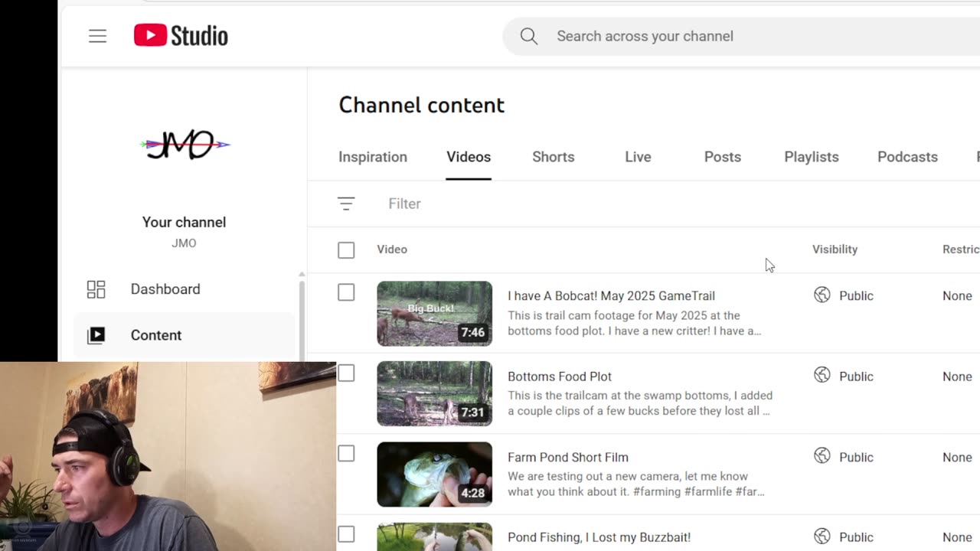Click the Farm Pond Short Film description
This screenshot has height=551, width=980.
[x=636, y=484]
